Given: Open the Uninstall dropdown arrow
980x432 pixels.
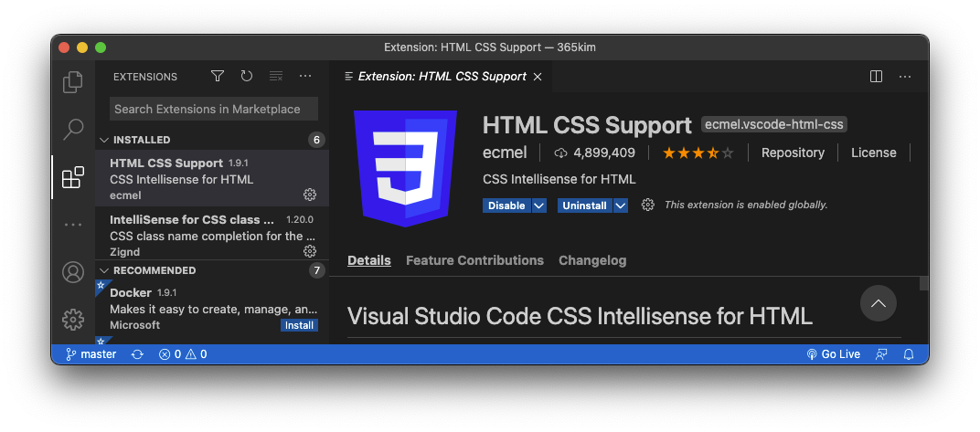Looking at the screenshot, I should 621,205.
